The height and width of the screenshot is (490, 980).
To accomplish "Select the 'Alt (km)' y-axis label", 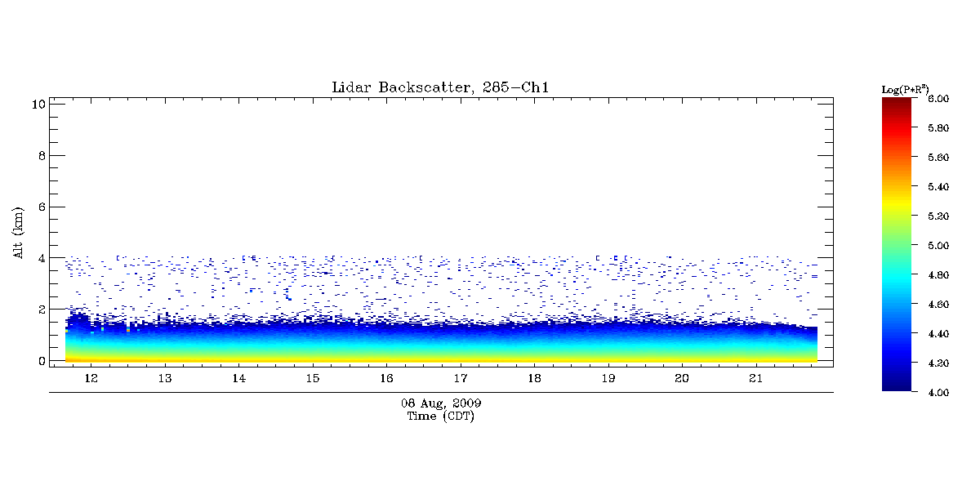I will (18, 233).
